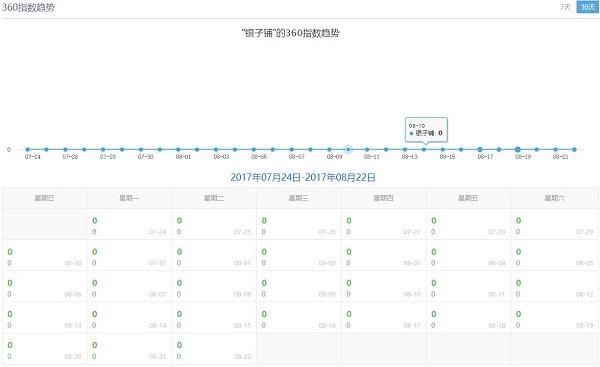Select the 08-19 calendar cell
Image resolution: width=600 pixels, height=367 pixels.
tap(554, 318)
